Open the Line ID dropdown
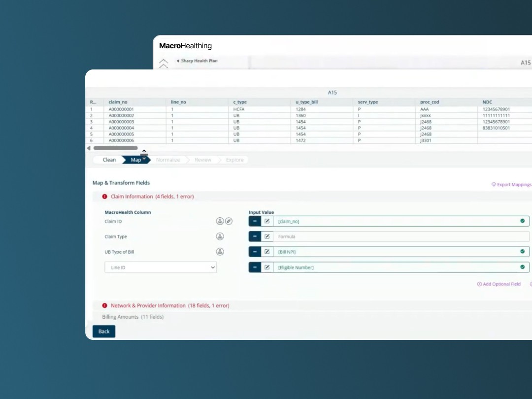This screenshot has width=532, height=399. 161,267
